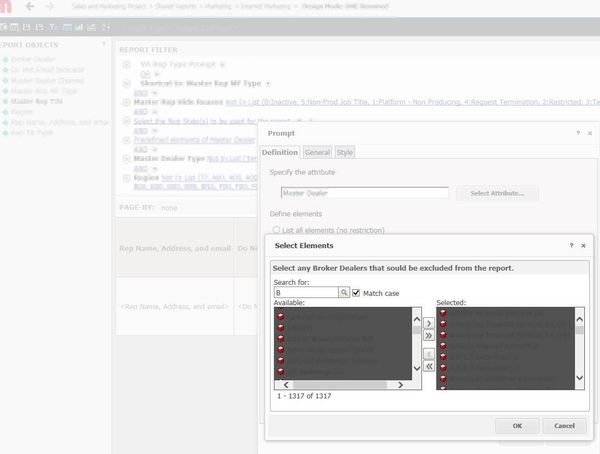Image resolution: width=600 pixels, height=454 pixels.
Task: Switch to grid view toolbar icon
Action: click(x=67, y=27)
